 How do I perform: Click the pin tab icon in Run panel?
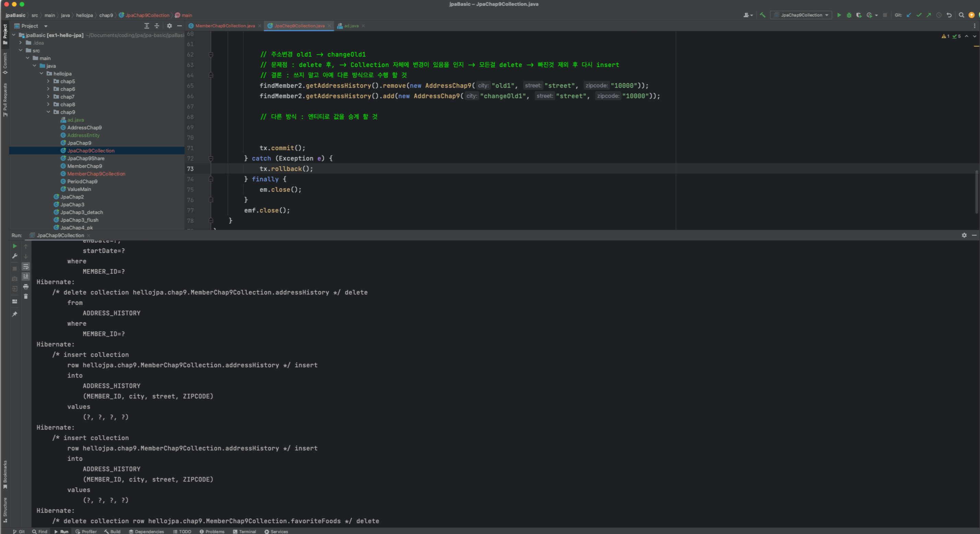(14, 314)
